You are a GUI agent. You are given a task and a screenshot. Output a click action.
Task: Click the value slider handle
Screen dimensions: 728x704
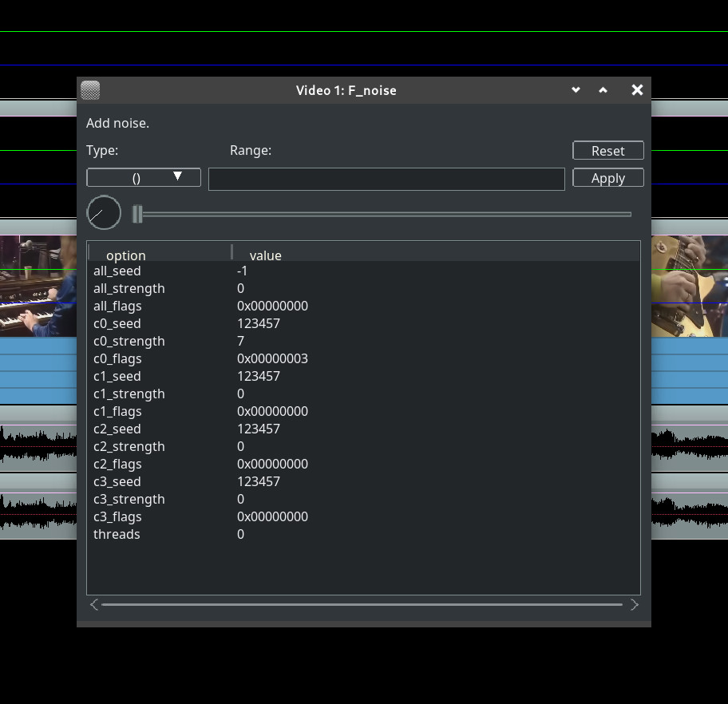point(137,214)
